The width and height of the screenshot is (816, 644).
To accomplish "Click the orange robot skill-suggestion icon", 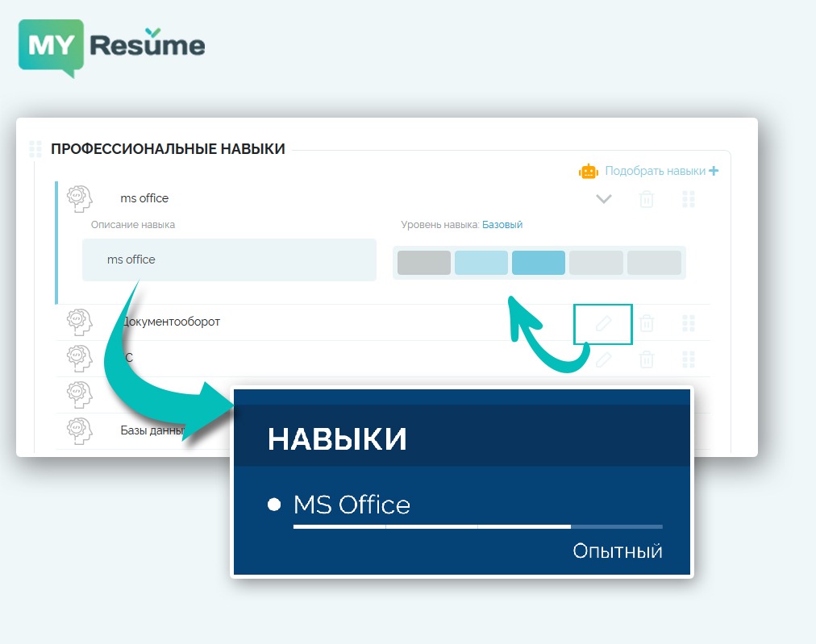I will (x=588, y=171).
